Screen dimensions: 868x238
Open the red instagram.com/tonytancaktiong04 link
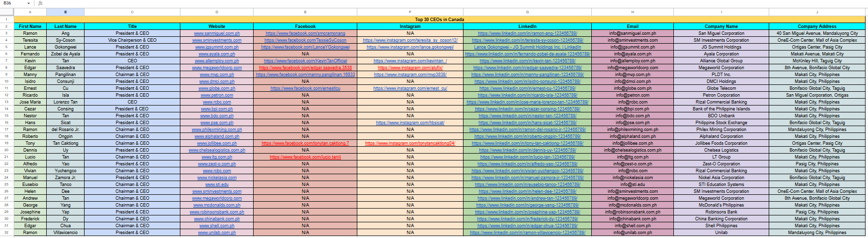410,143
